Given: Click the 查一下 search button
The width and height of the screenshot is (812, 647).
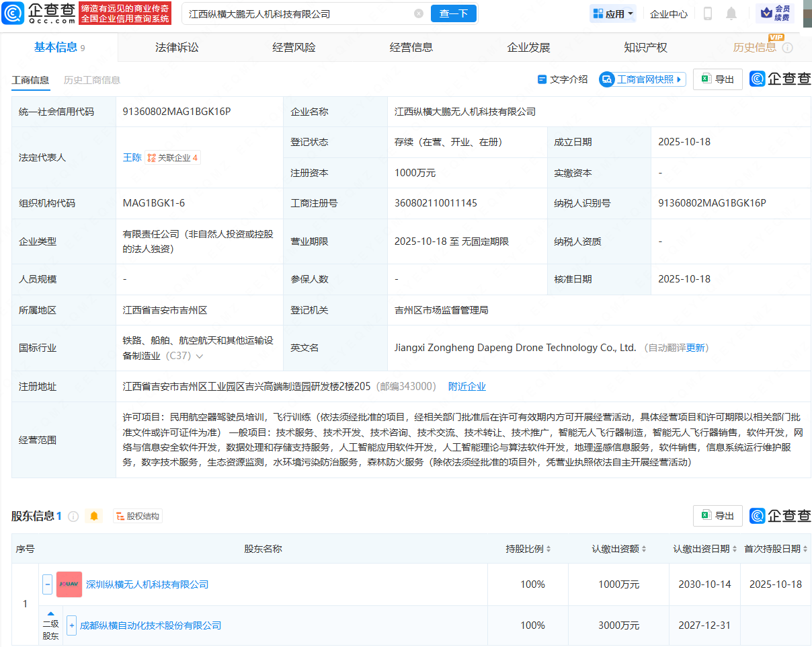Looking at the screenshot, I should [x=453, y=13].
